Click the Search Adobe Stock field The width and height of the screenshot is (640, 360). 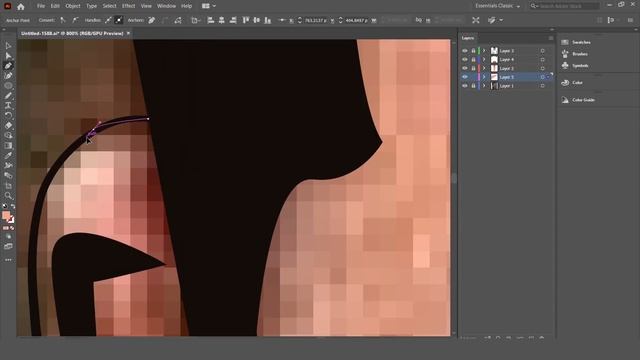565,6
